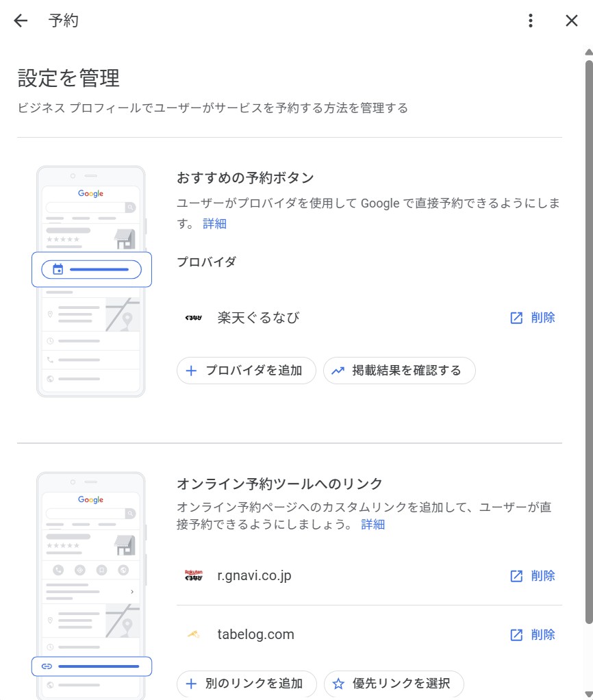Click the vertical scrollbar thumb
Image resolution: width=593 pixels, height=700 pixels.
588,342
